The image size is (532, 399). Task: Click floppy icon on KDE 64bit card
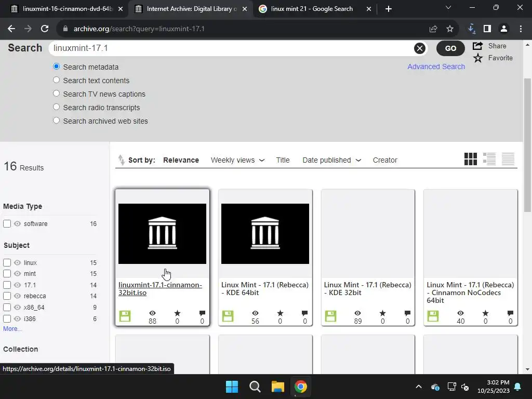tap(228, 316)
